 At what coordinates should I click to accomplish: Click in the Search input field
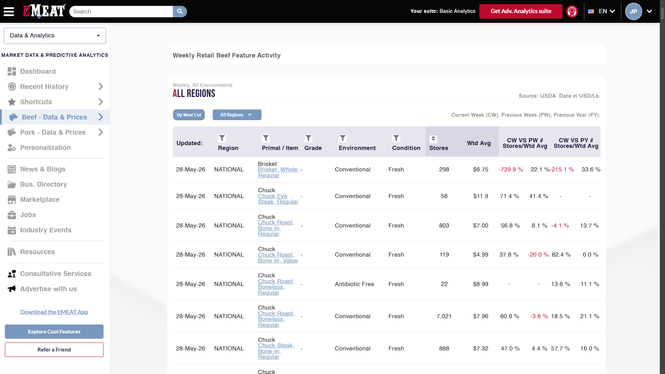point(121,11)
